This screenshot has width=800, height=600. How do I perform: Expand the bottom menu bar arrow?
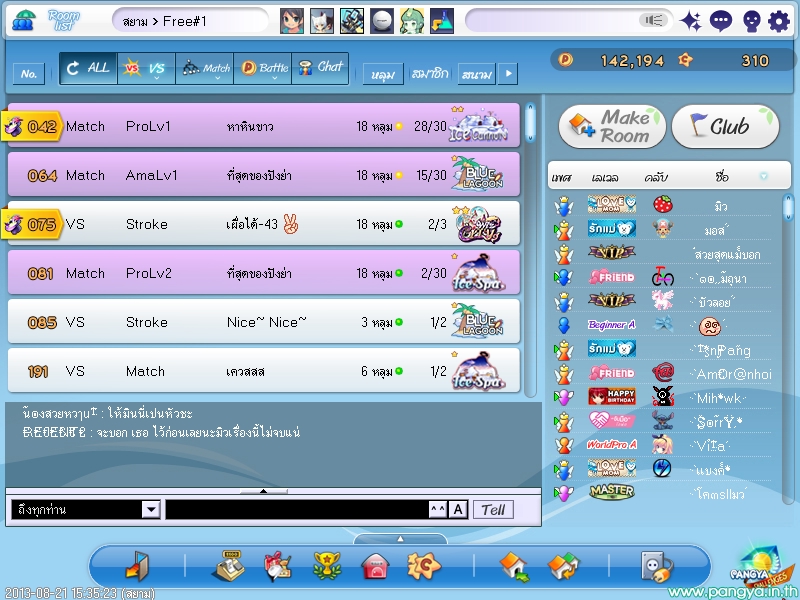401,539
